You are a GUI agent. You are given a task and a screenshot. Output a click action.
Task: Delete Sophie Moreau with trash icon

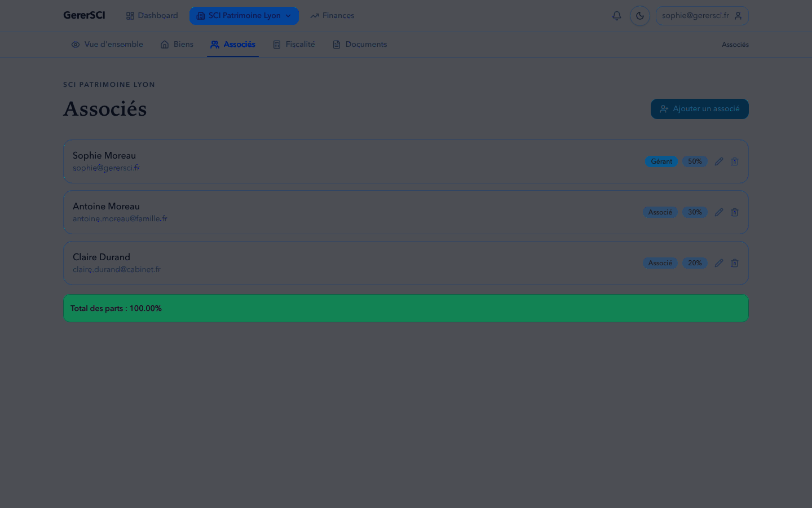click(x=735, y=161)
